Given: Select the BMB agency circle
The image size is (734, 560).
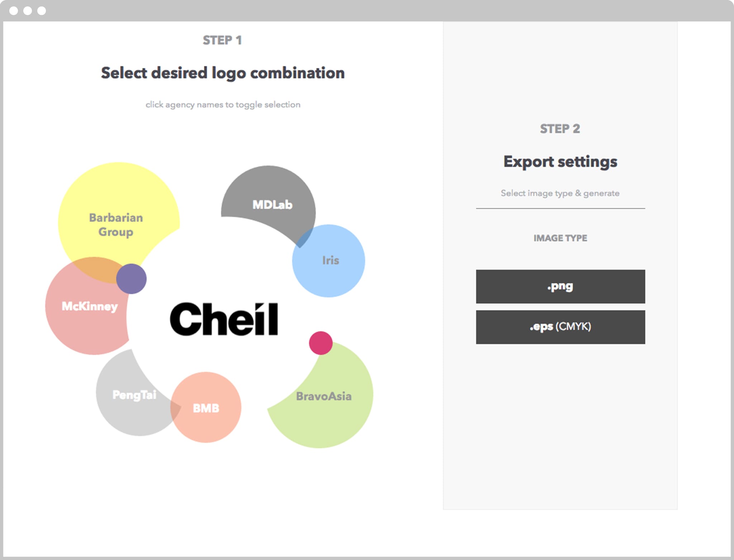Looking at the screenshot, I should 206,408.
